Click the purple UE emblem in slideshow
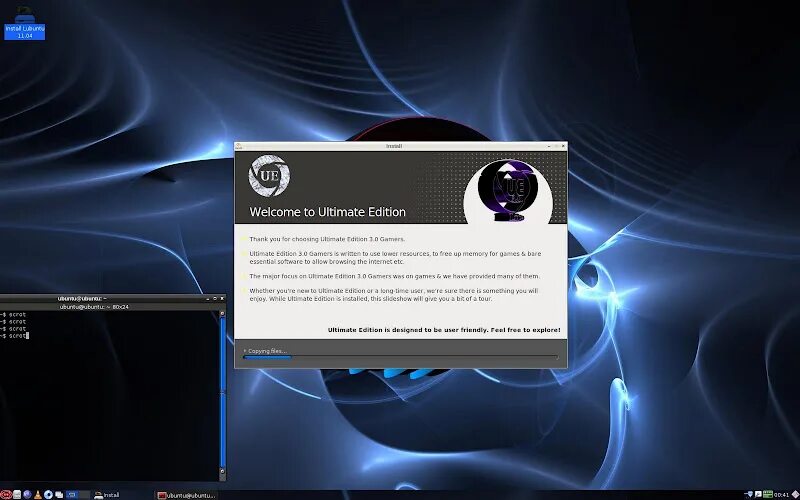 tap(508, 190)
